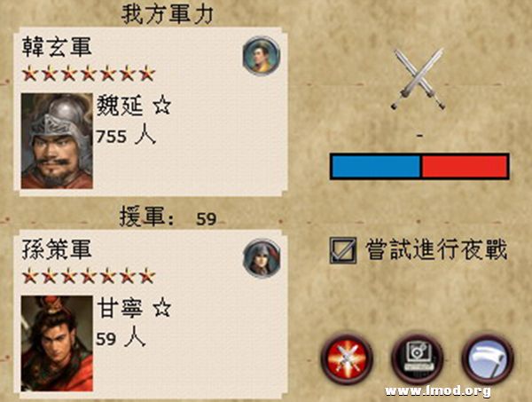The height and width of the screenshot is (402, 532).
Task: Select general 魏延's portrait
Action: click(57, 141)
